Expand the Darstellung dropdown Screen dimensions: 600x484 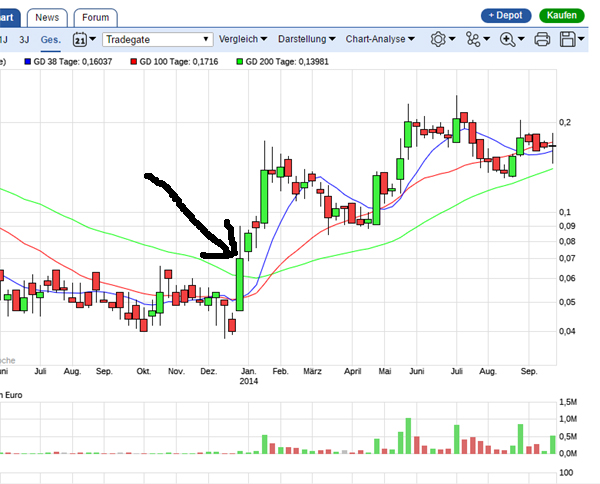(x=307, y=39)
